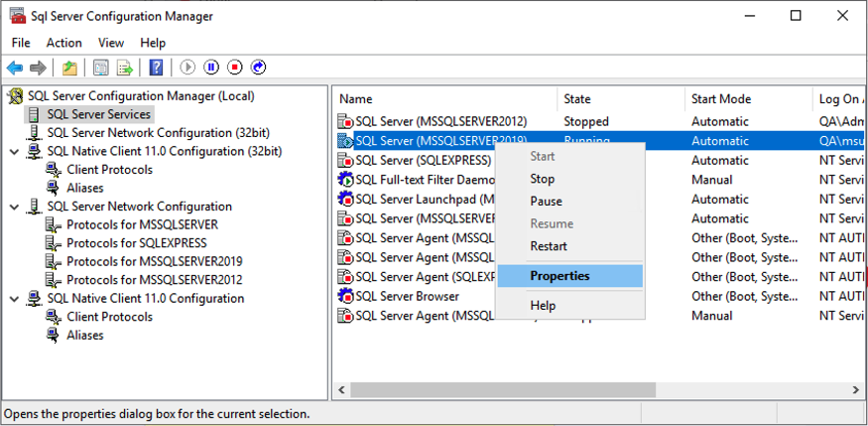Open the Help question mark toolbar icon

(x=157, y=68)
